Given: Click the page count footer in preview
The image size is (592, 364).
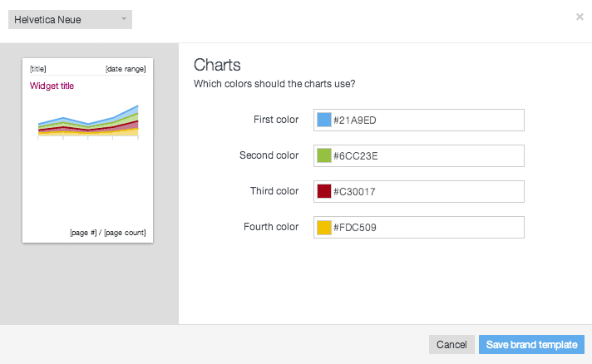Looking at the screenshot, I should [x=107, y=233].
